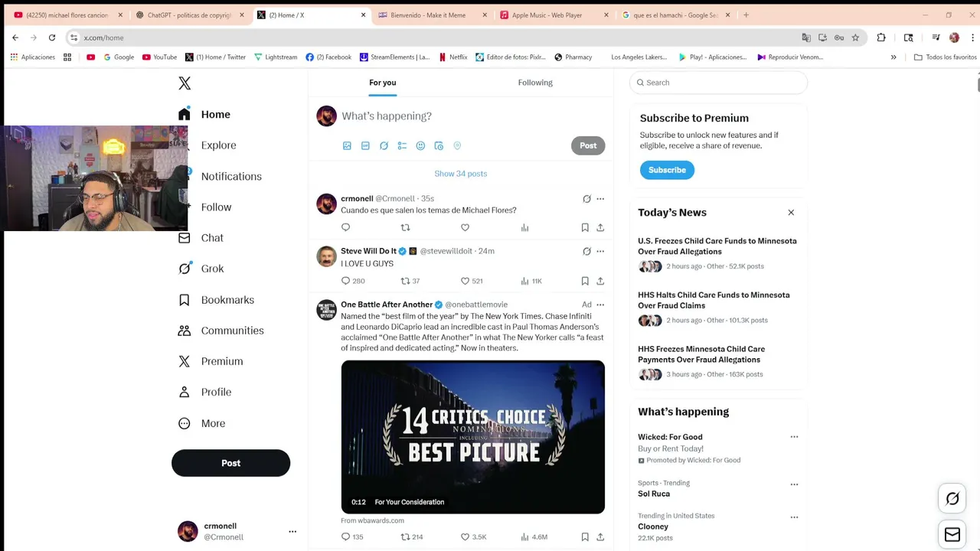Open options for Clooney trend
The width and height of the screenshot is (980, 551).
794,517
